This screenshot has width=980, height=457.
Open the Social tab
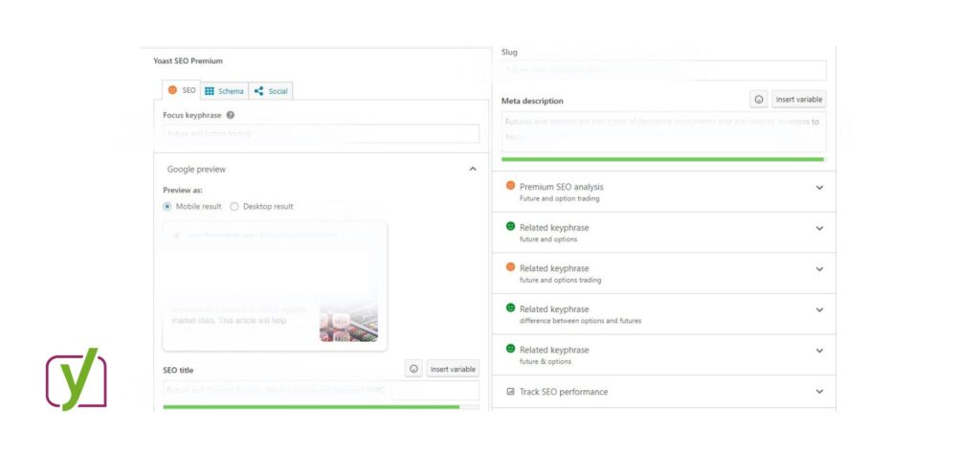coord(271,91)
